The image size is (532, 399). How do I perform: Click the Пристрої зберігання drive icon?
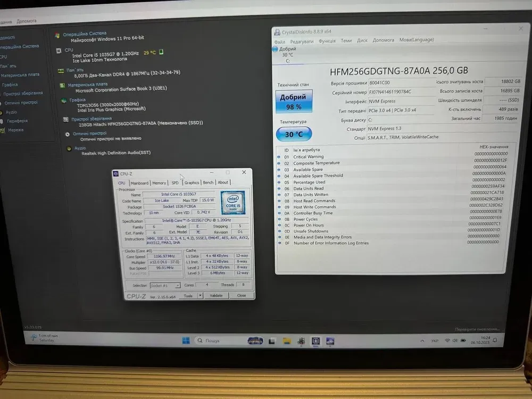pyautogui.click(x=66, y=119)
